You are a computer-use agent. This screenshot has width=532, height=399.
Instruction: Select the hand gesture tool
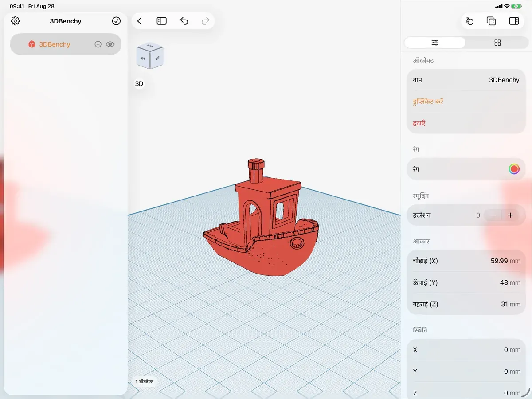[470, 21]
